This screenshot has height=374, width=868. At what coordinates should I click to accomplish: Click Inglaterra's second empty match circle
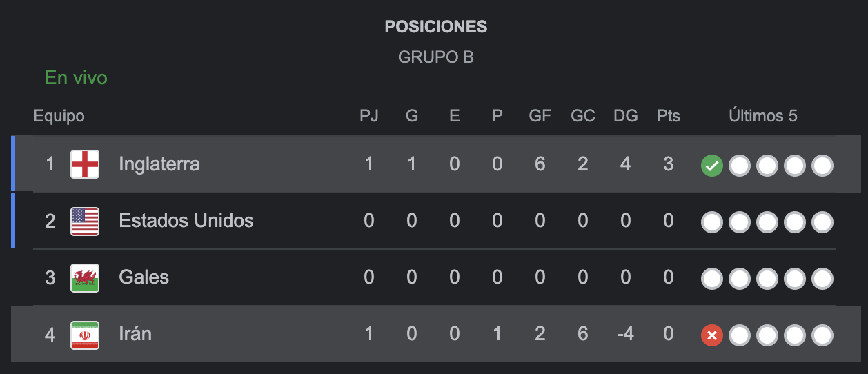point(767,166)
